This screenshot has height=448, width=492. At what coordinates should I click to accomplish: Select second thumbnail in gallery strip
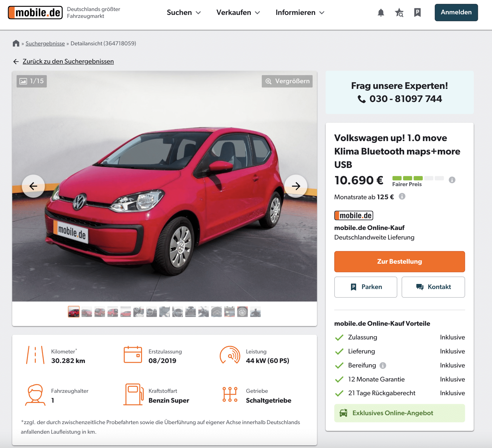[87, 312]
